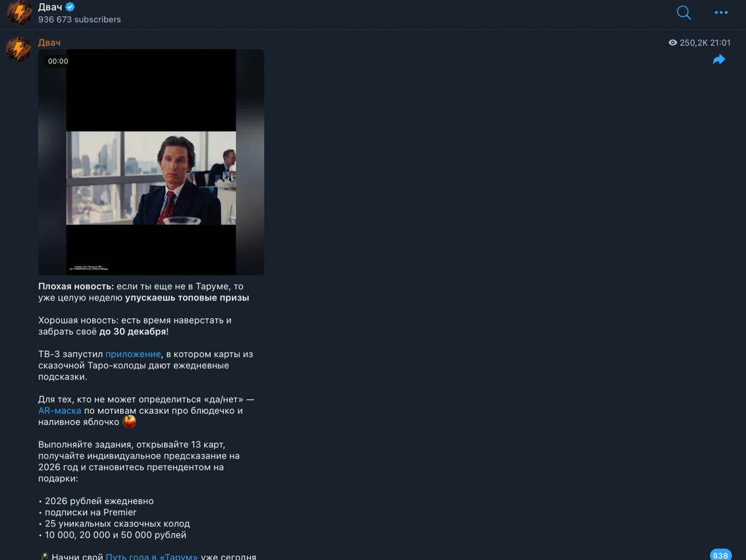Image resolution: width=746 pixels, height=560 pixels.
Task: Open the three-dot more options menu
Action: tap(720, 12)
